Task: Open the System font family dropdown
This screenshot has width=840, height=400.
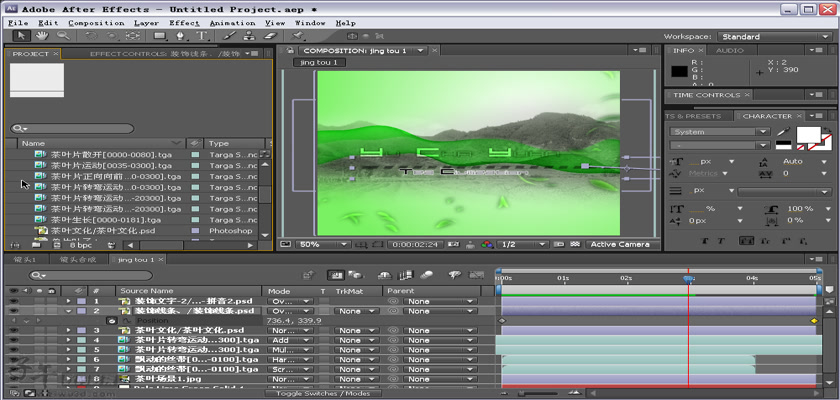Action: (x=719, y=132)
